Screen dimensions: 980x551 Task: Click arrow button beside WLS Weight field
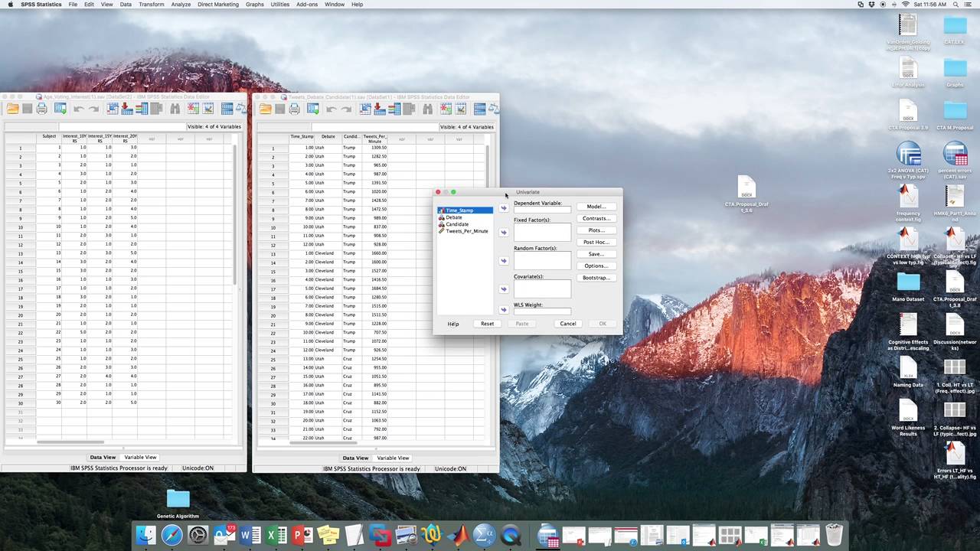[503, 309]
